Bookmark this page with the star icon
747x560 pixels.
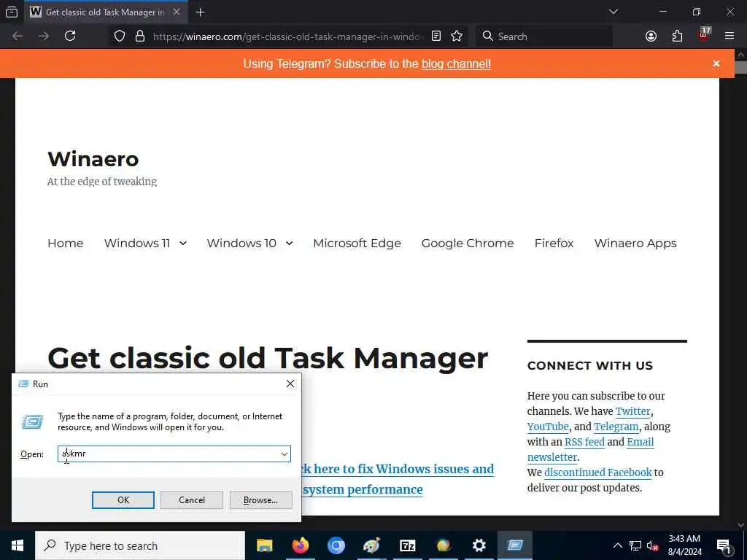[457, 36]
